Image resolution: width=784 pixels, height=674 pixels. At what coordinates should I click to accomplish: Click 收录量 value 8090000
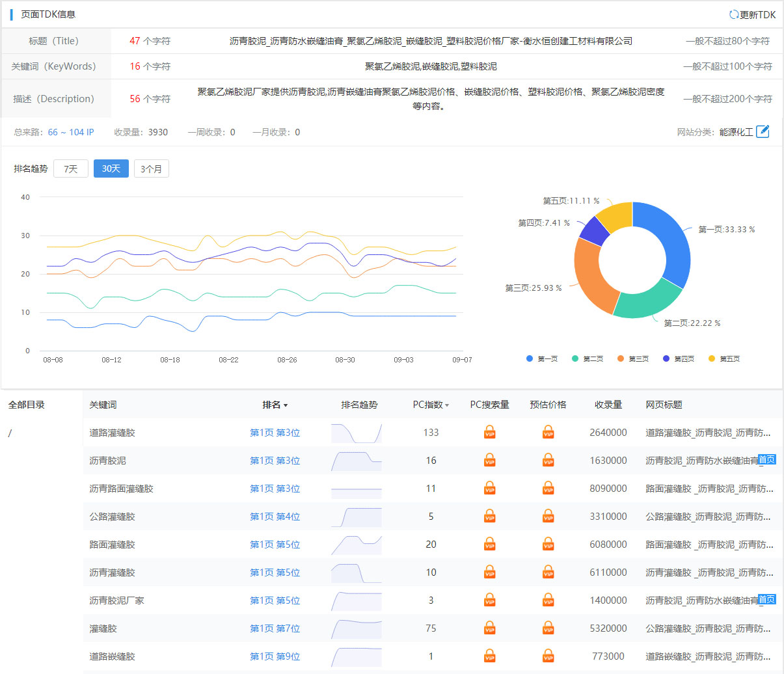pyautogui.click(x=608, y=488)
